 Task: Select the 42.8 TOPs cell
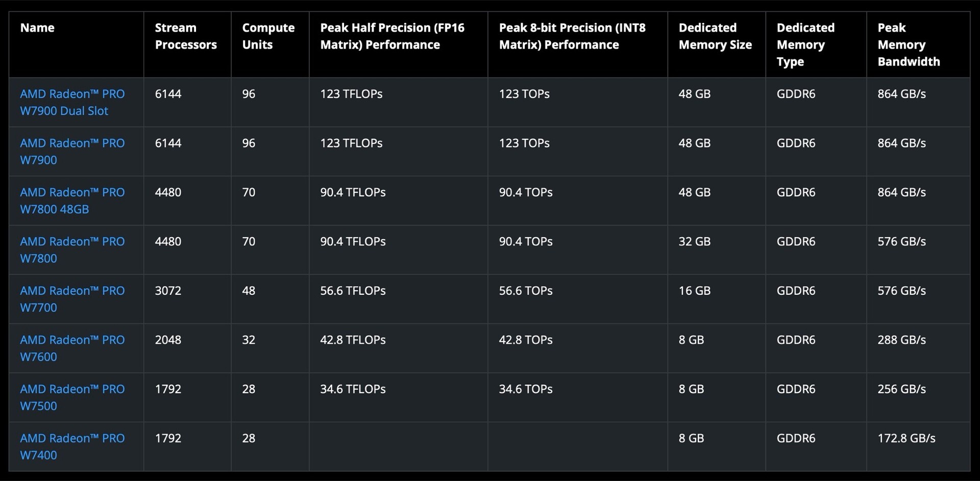click(525, 340)
